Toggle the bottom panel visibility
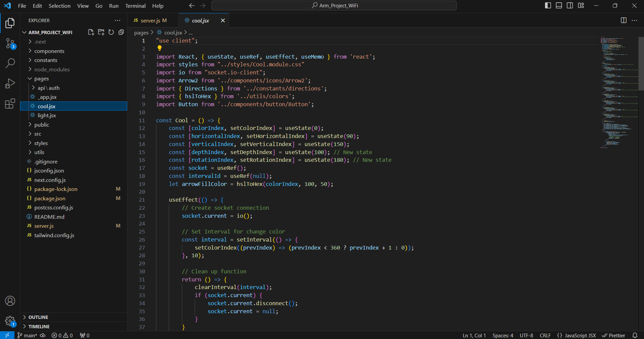The image size is (644, 339). click(x=559, y=6)
